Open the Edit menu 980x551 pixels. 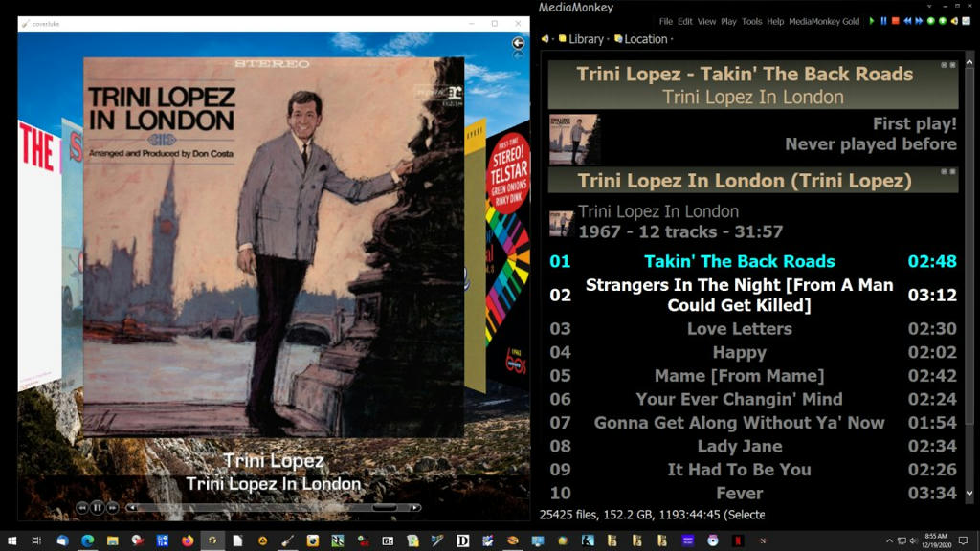click(685, 21)
